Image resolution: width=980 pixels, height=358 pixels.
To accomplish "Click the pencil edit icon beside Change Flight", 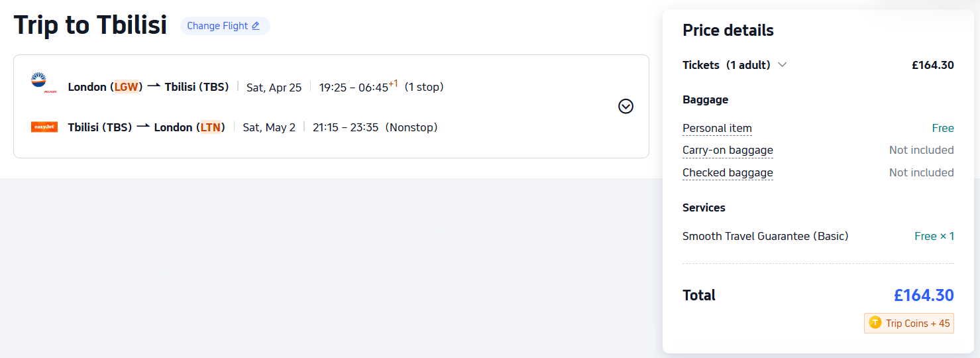I will (x=256, y=26).
